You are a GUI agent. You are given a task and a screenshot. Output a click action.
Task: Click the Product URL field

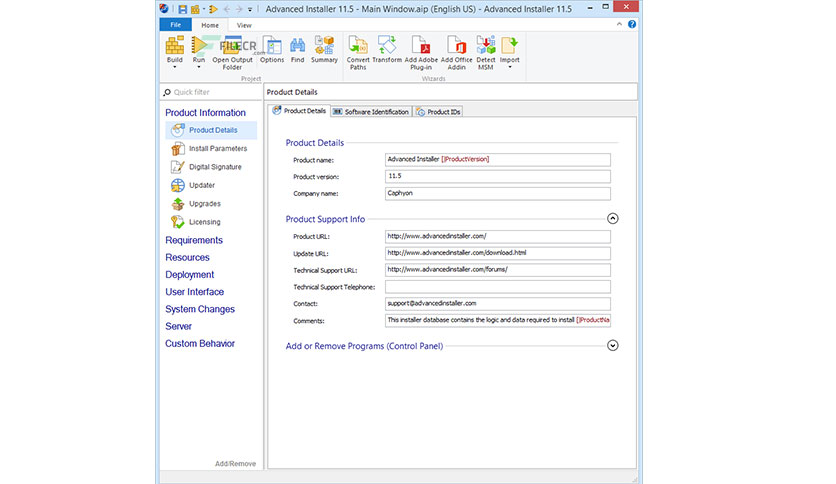point(497,236)
